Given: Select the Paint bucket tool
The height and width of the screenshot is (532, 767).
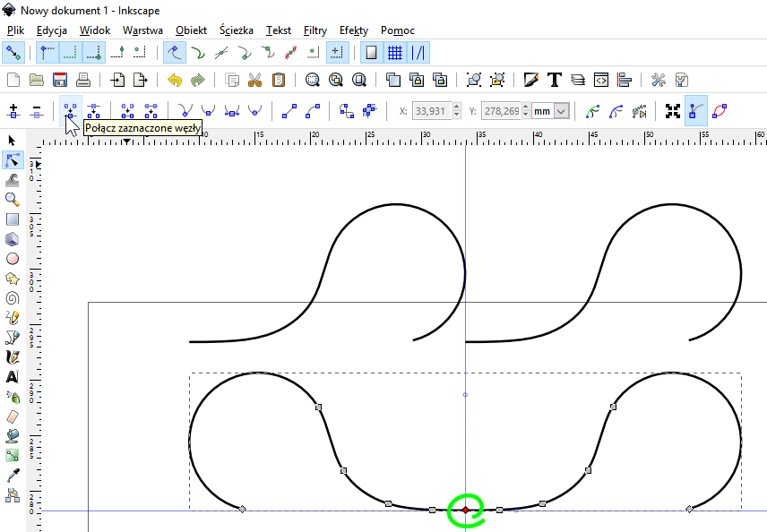Looking at the screenshot, I should click(x=13, y=435).
